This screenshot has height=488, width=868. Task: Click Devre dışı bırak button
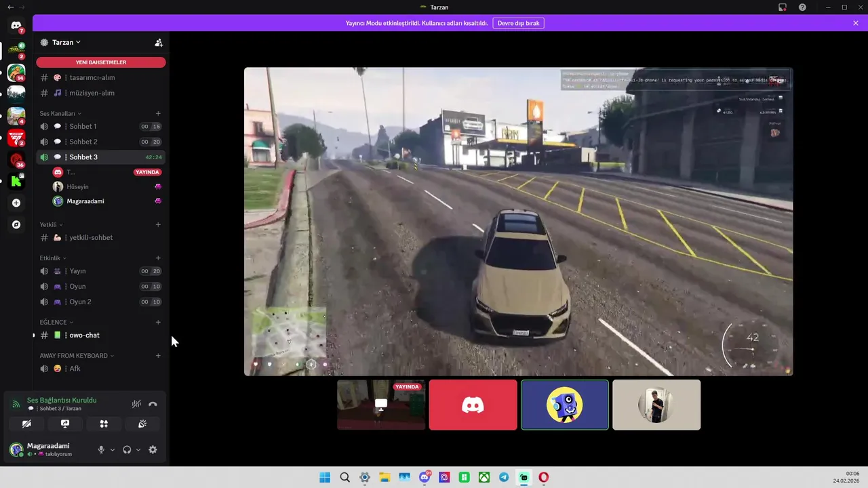click(518, 23)
